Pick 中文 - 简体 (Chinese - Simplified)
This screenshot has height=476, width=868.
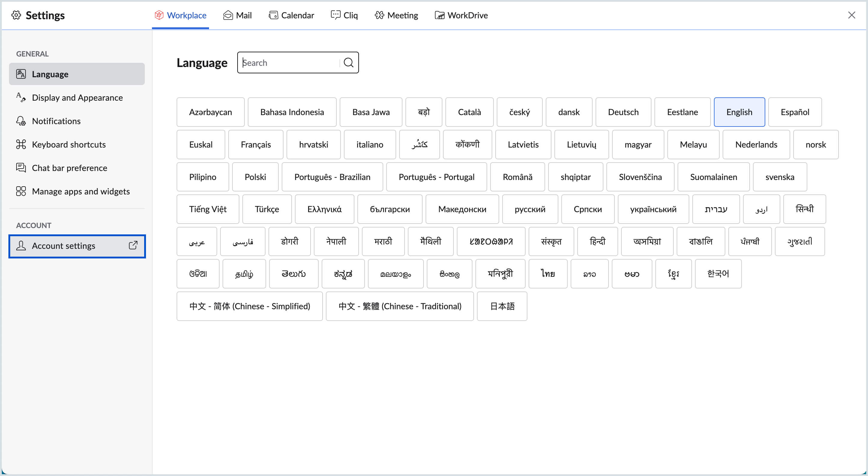pyautogui.click(x=250, y=306)
